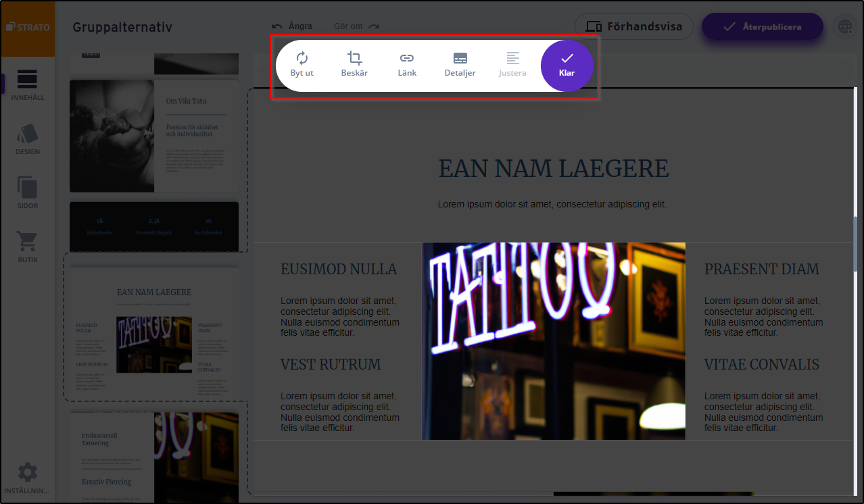Click Gör om to redo
864x504 pixels.
point(356,26)
